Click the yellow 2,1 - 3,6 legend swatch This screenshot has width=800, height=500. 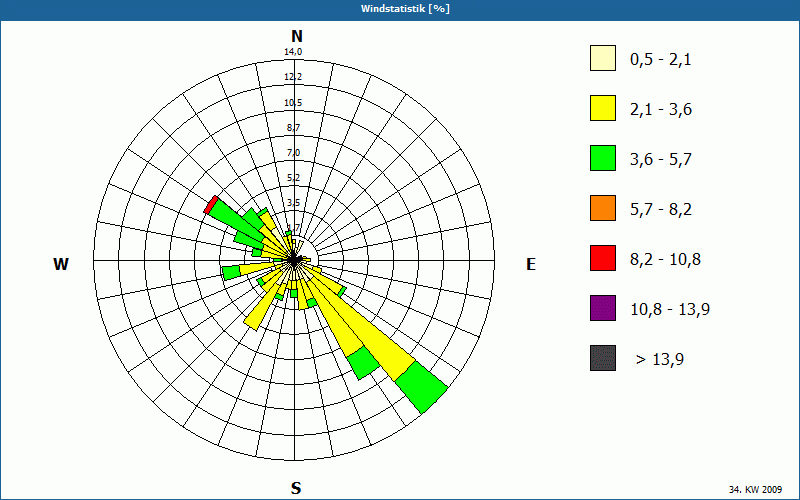(603, 108)
